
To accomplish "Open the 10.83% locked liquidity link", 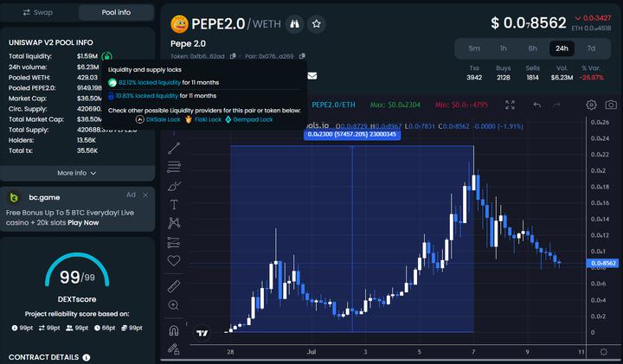I will coord(146,96).
